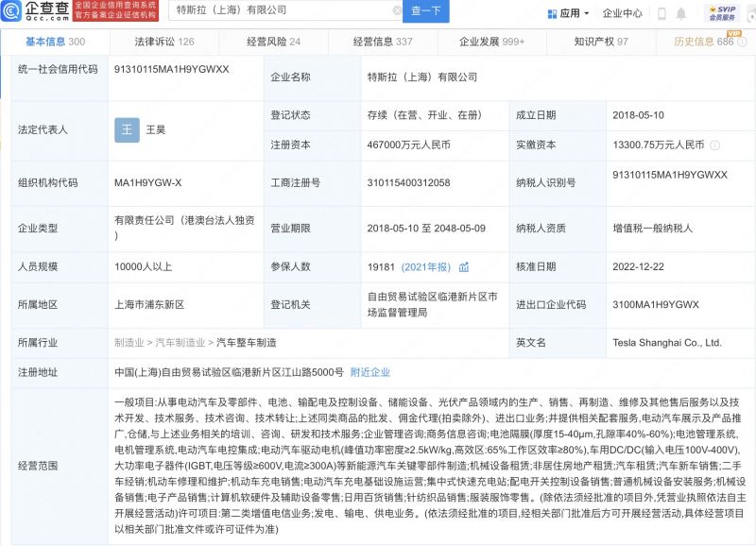
Task: Open the 知识产权 97 tab
Action: coord(601,42)
